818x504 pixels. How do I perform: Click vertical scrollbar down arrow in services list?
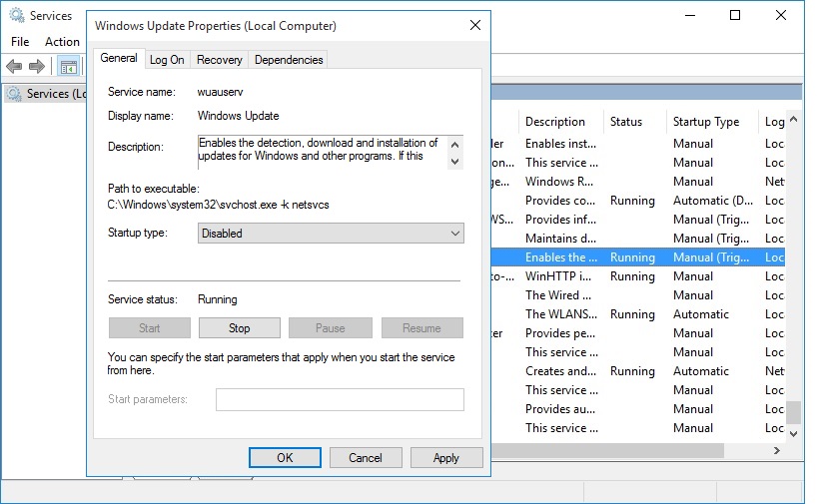coord(793,433)
